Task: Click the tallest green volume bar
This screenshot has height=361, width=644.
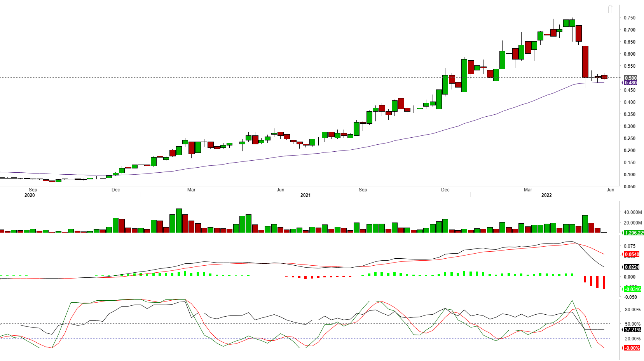Action: 179,221
